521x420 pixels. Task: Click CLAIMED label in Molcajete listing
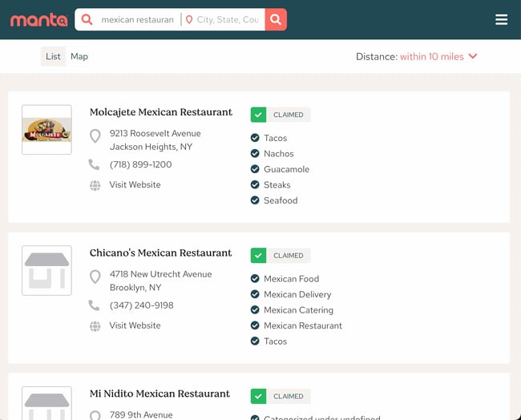pyautogui.click(x=289, y=115)
